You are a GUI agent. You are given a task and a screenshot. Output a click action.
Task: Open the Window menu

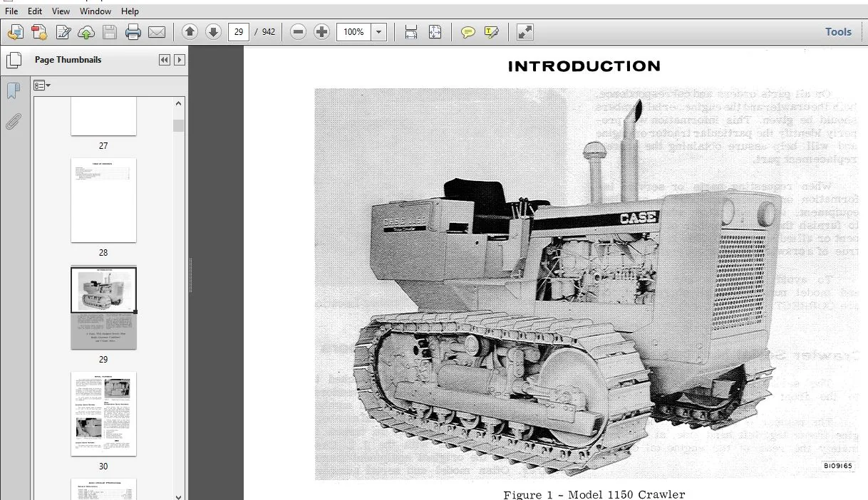point(95,11)
